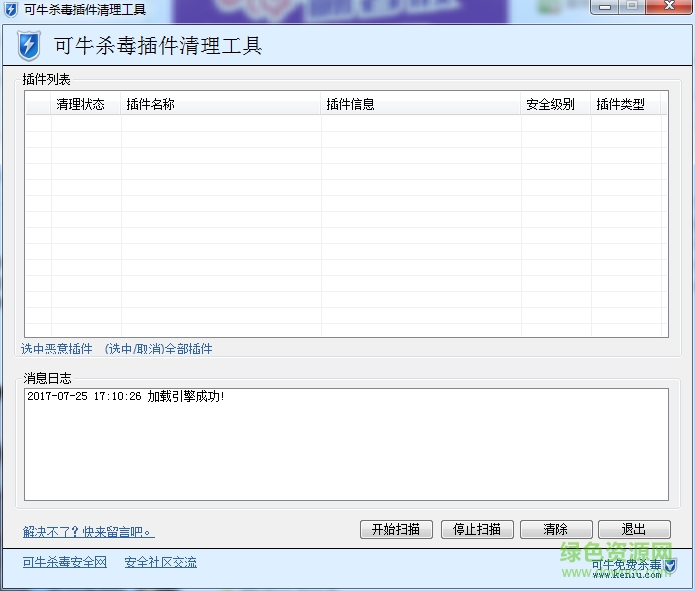Click the shield icon in the title bar
This screenshot has width=695, height=591.
tap(11, 9)
